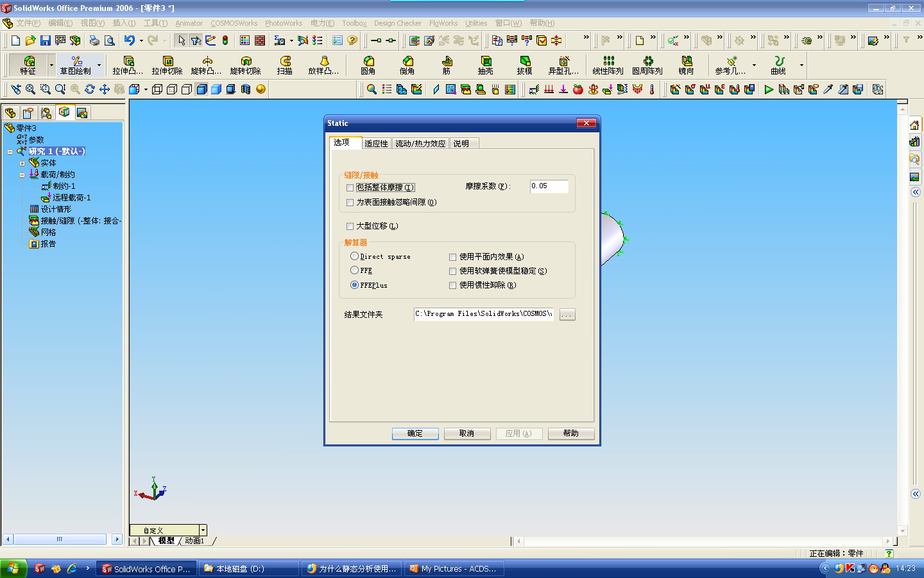Select the 筋 rib tool

pos(446,65)
